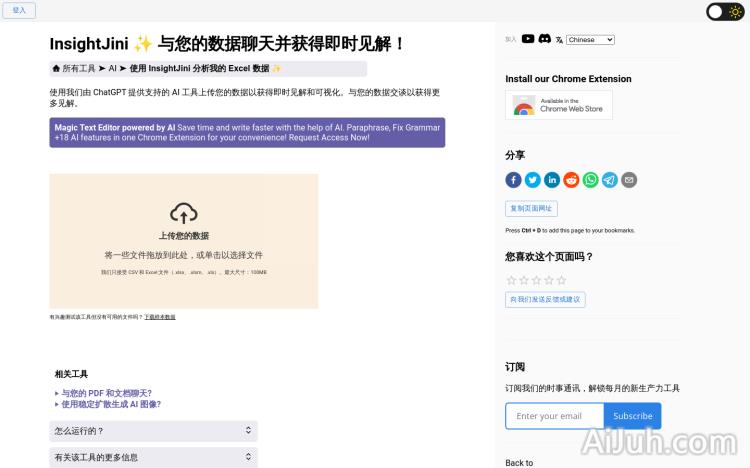The image size is (750, 468).
Task: Click the 登入 login button
Action: [x=19, y=10]
